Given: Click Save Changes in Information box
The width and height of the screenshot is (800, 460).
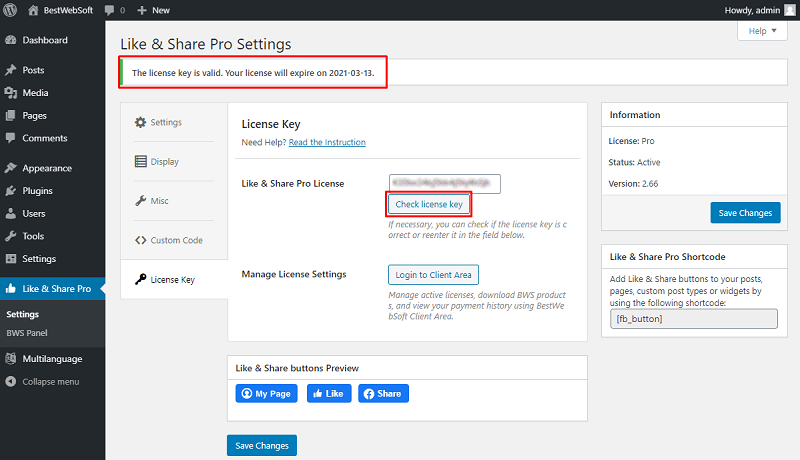Looking at the screenshot, I should pos(745,213).
